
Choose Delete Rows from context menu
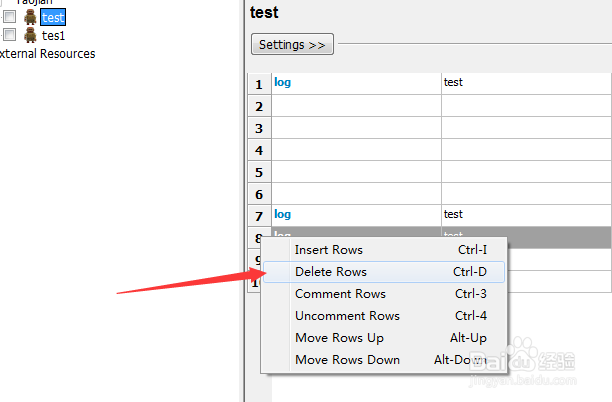[330, 272]
